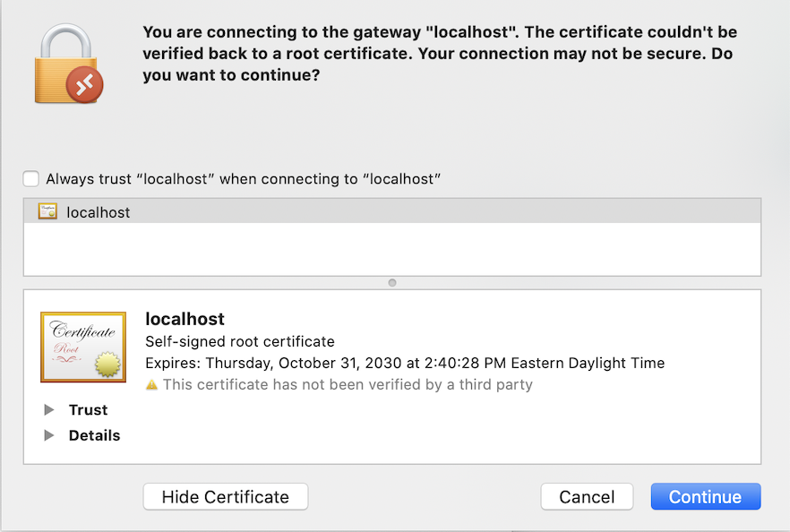The height and width of the screenshot is (532, 790).
Task: Expand the Details disclosure triangle
Action: [x=48, y=436]
